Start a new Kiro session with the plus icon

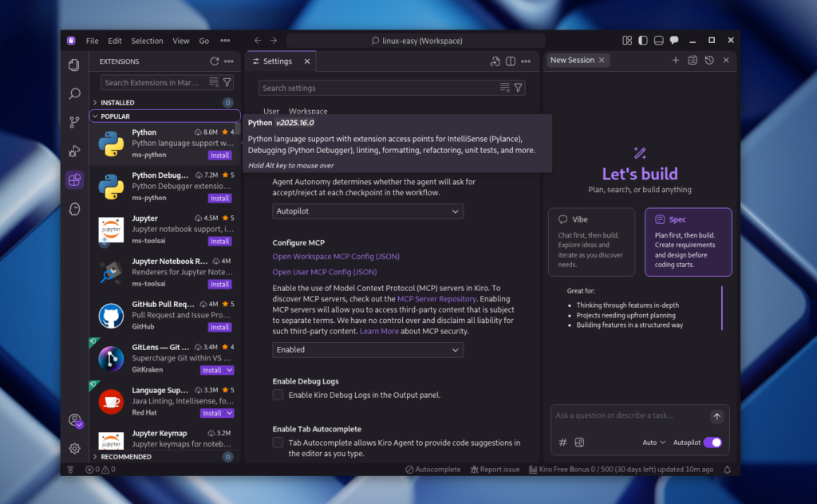click(x=676, y=61)
